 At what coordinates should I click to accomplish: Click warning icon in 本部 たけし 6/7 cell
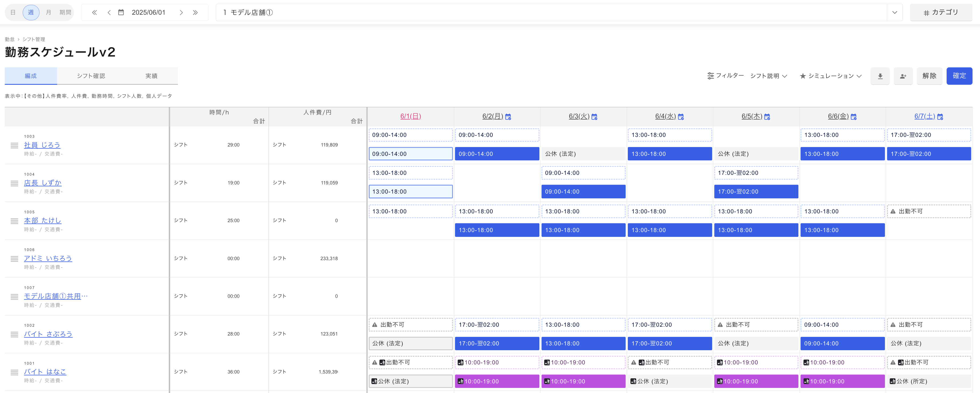point(893,211)
